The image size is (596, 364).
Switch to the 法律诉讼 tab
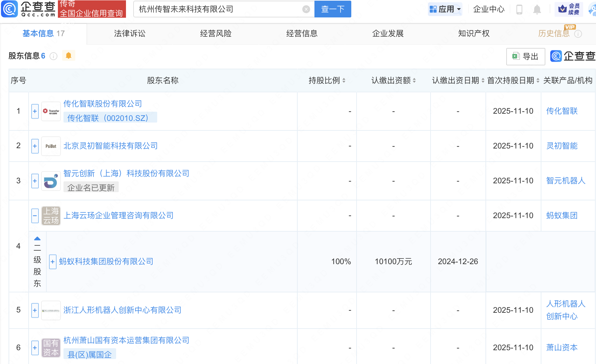(130, 34)
